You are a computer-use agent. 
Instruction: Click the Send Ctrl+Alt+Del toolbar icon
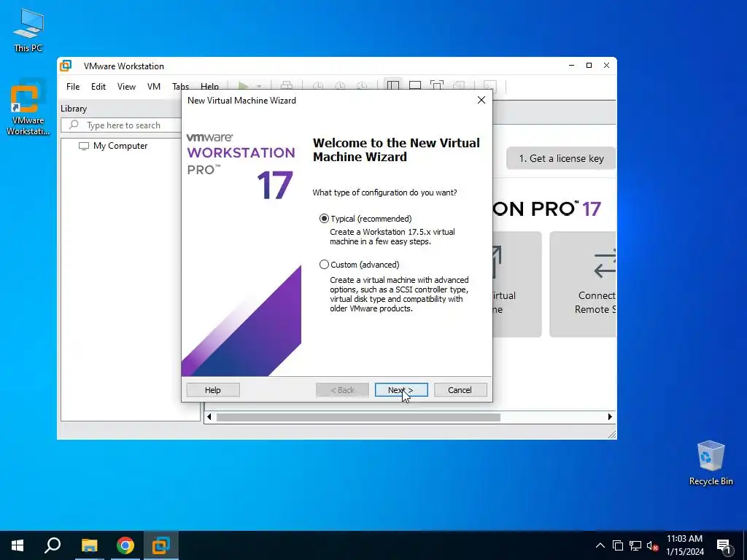pyautogui.click(x=287, y=86)
